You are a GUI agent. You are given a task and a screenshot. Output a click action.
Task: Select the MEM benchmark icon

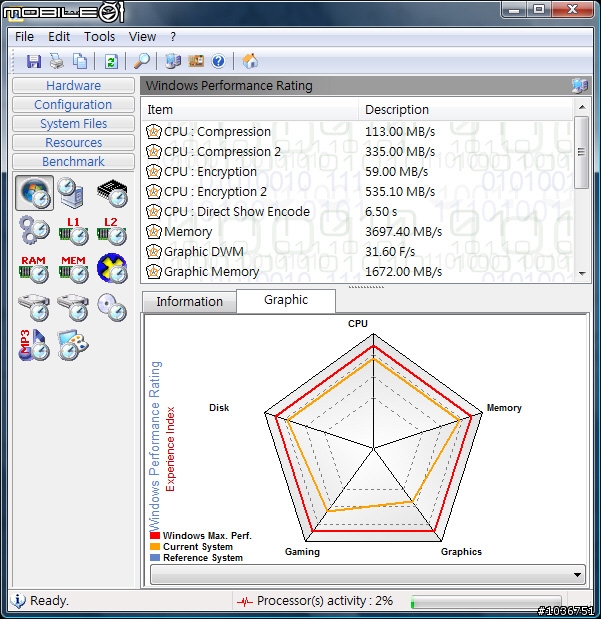tap(73, 269)
